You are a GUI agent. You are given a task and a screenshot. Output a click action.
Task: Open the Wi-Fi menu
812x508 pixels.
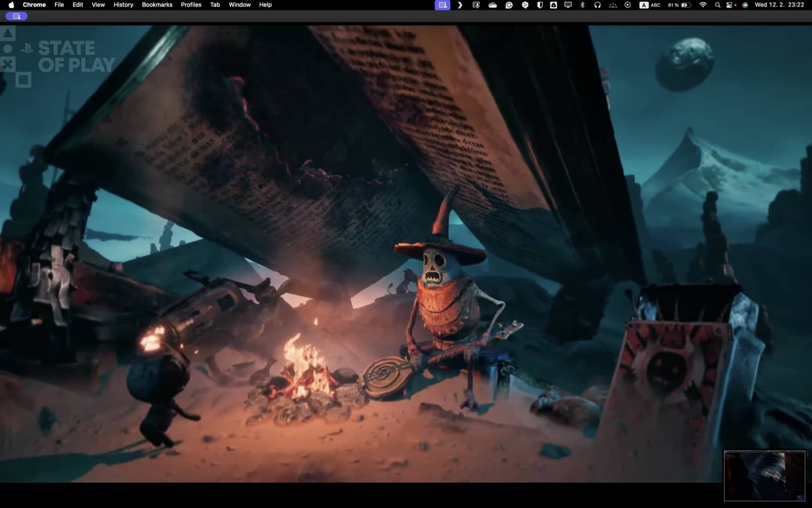pyautogui.click(x=703, y=5)
